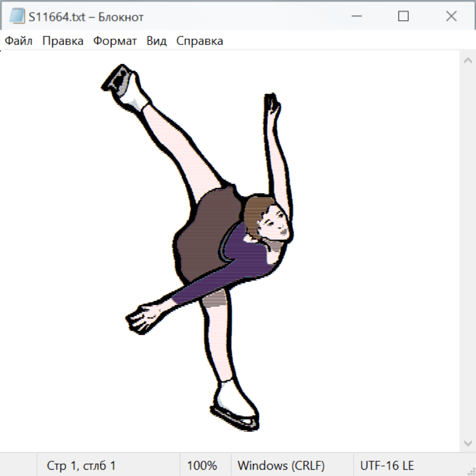476x476 pixels.
Task: Click the Notepad icon in the title bar
Action: coord(17,16)
